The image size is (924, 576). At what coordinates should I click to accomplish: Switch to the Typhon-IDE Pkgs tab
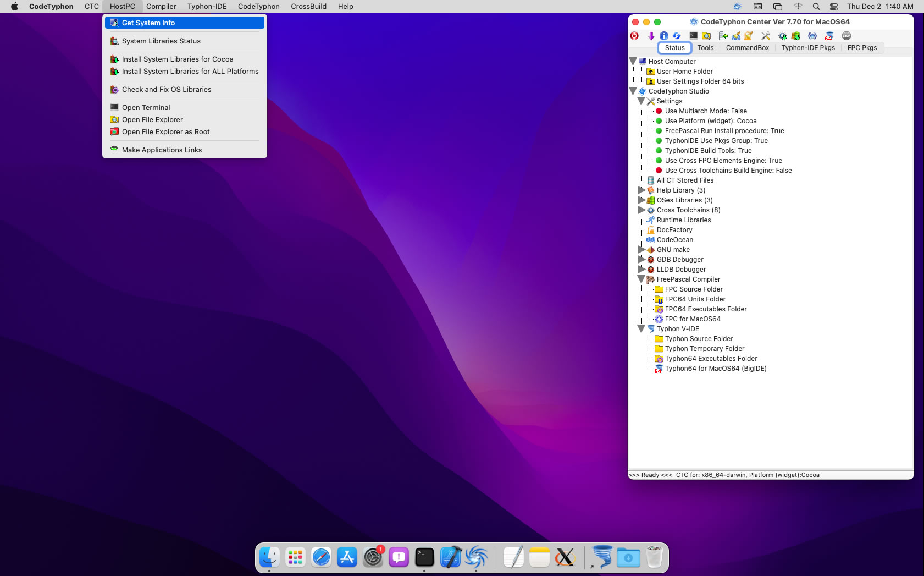point(808,48)
